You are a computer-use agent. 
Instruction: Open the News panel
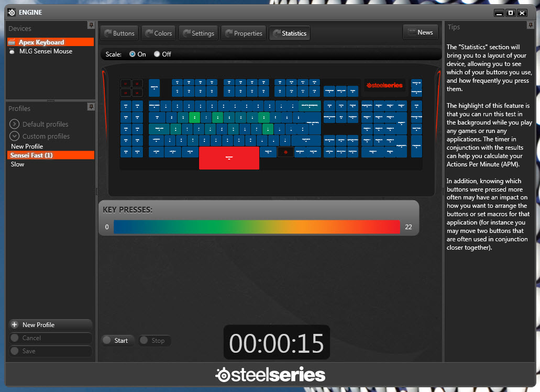421,32
